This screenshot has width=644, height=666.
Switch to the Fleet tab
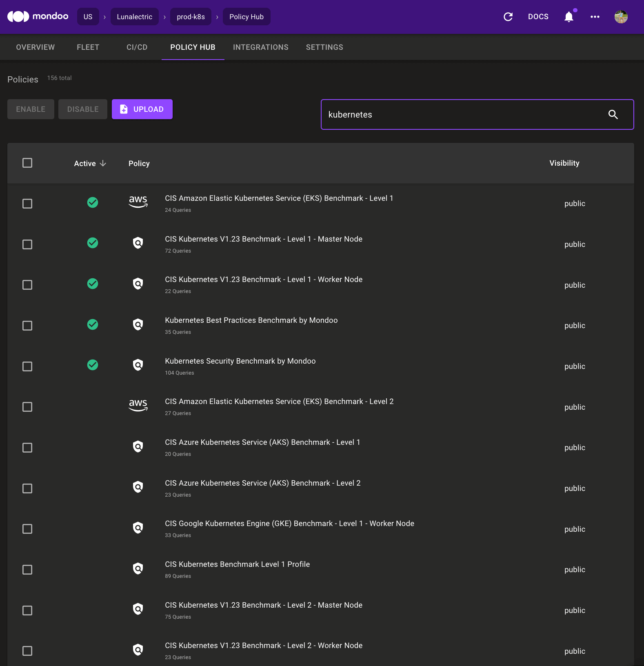coord(88,47)
